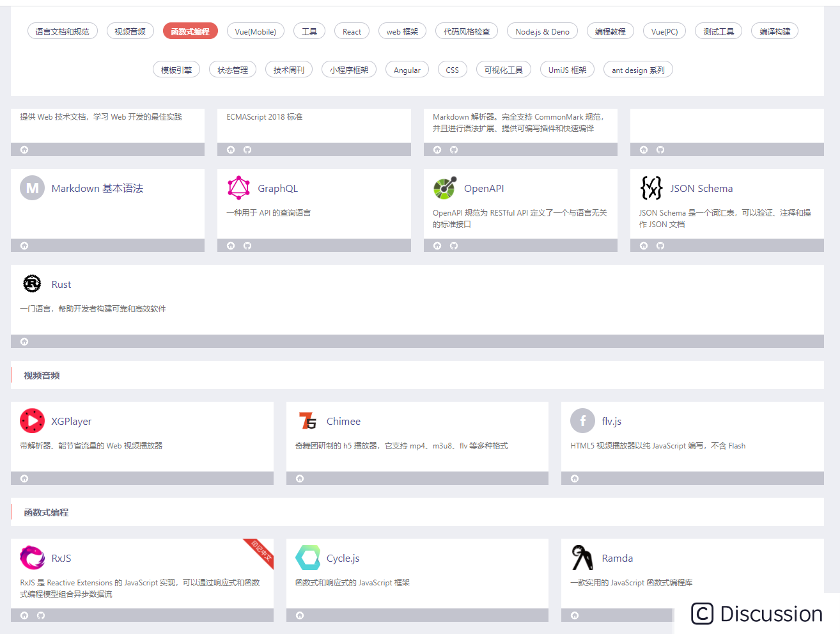Image resolution: width=840 pixels, height=634 pixels.
Task: Click the gray flv.js 'f' logo
Action: point(582,421)
